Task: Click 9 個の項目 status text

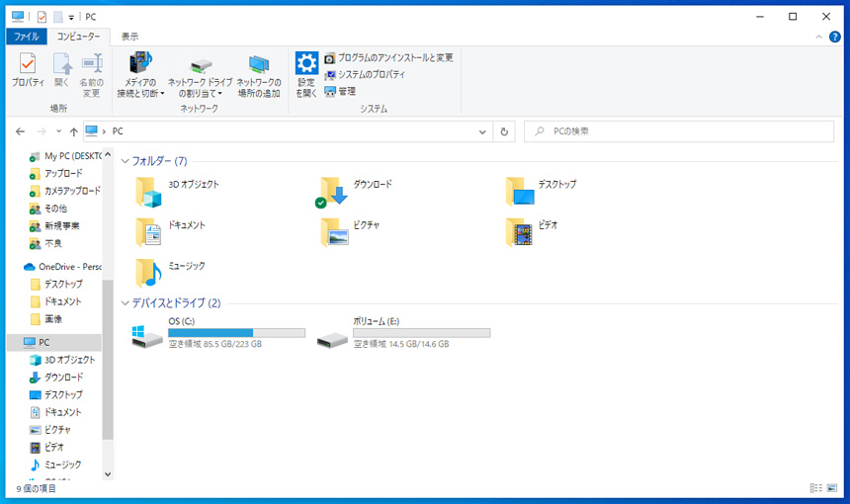Action: point(36,489)
